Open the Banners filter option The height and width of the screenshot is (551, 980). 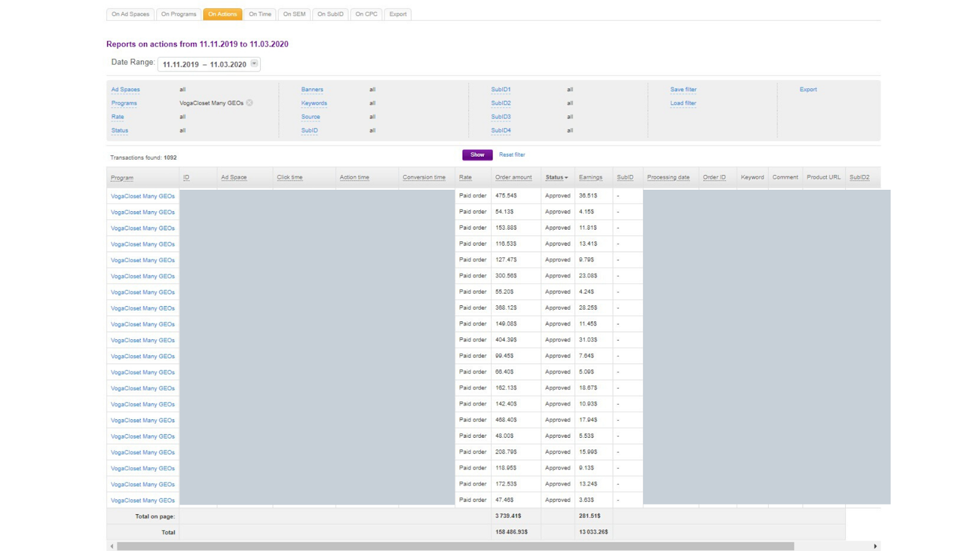pyautogui.click(x=312, y=89)
